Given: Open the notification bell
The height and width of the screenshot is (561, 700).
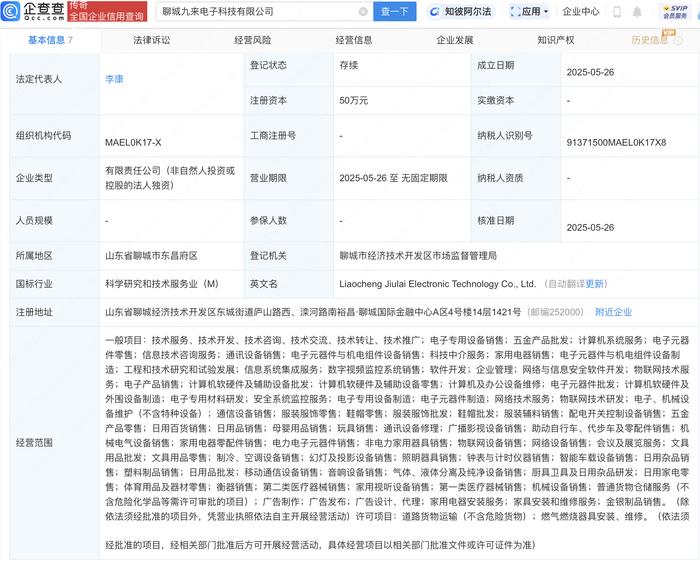Looking at the screenshot, I should coord(637,12).
